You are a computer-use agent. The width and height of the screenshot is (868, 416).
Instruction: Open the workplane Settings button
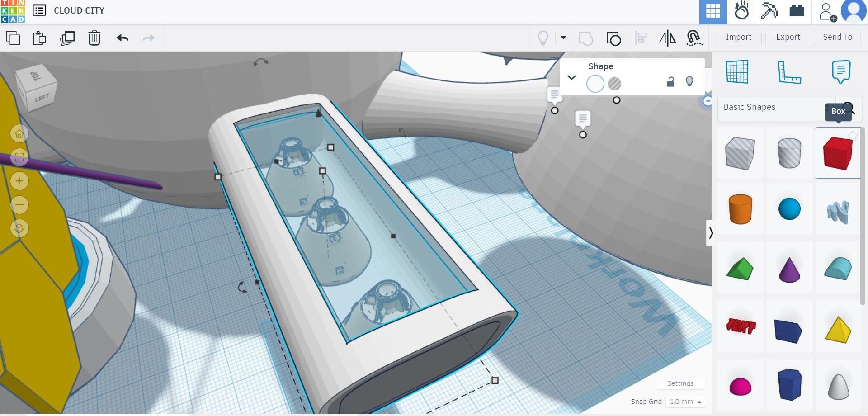(680, 383)
